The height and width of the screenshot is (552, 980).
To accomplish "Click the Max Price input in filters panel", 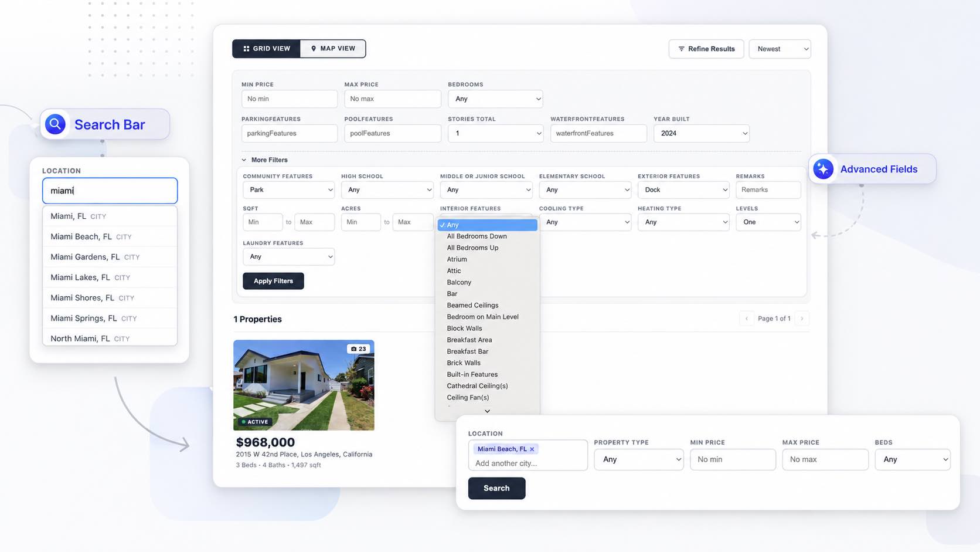I will [x=393, y=99].
